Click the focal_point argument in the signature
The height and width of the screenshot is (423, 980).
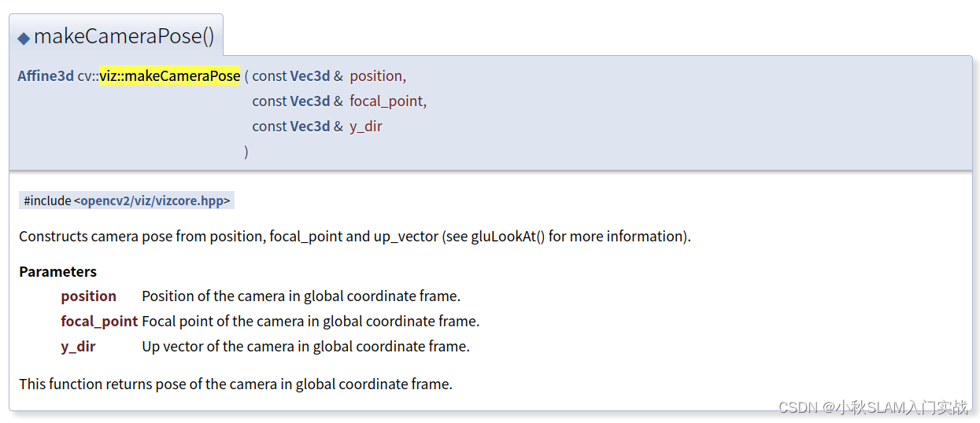(386, 101)
